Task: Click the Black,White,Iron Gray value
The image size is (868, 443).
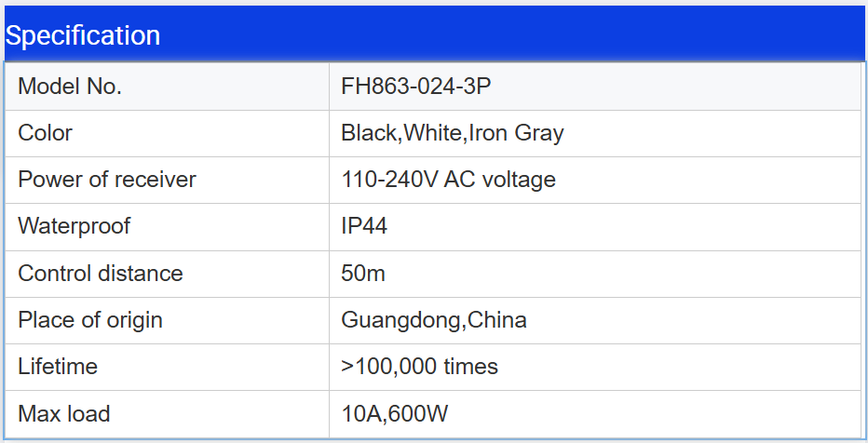Action: point(452,133)
